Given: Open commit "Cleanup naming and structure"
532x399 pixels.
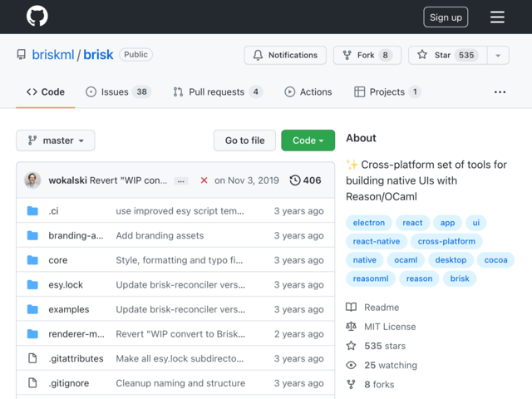Looking at the screenshot, I should point(180,383).
